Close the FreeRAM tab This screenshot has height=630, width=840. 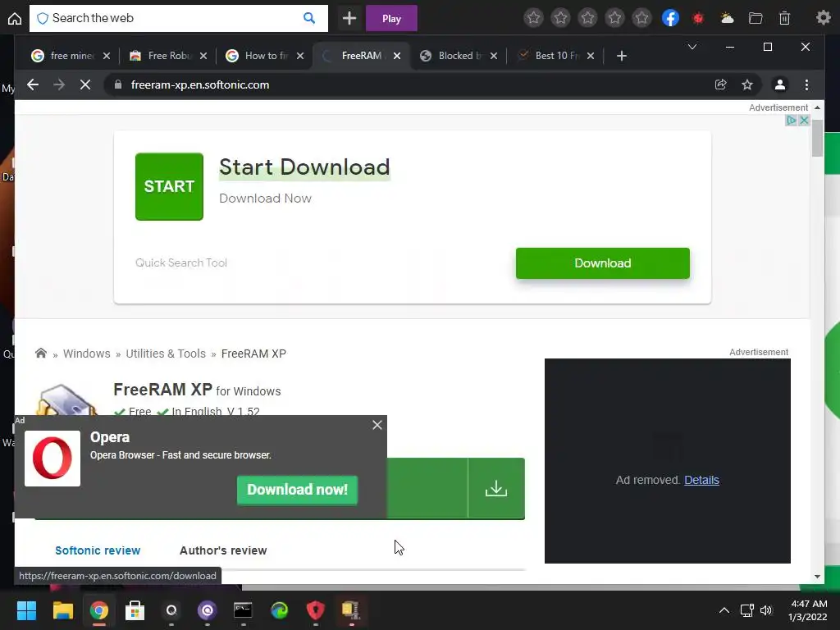tap(397, 56)
